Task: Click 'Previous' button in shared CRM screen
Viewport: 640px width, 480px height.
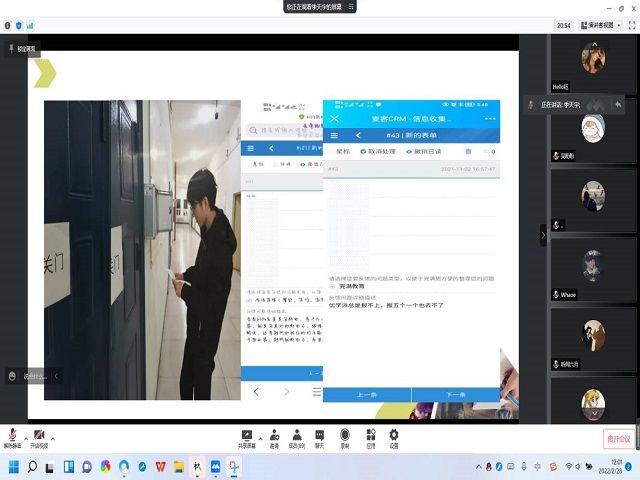Action: [367, 395]
